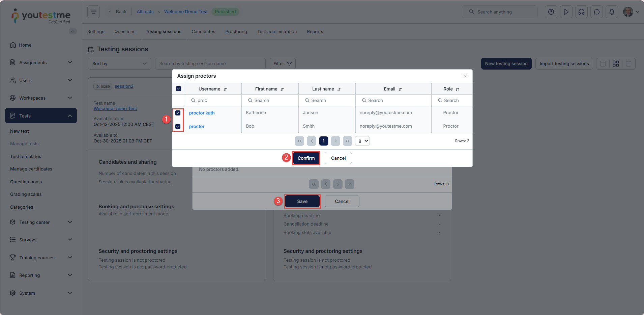
Task: Open the notifications bell icon
Action: 612,12
